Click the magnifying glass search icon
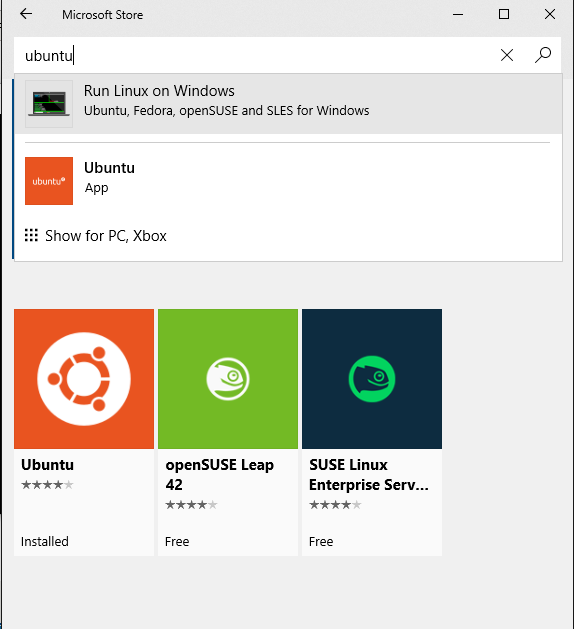Viewport: 574px width, 629px height. pos(543,55)
